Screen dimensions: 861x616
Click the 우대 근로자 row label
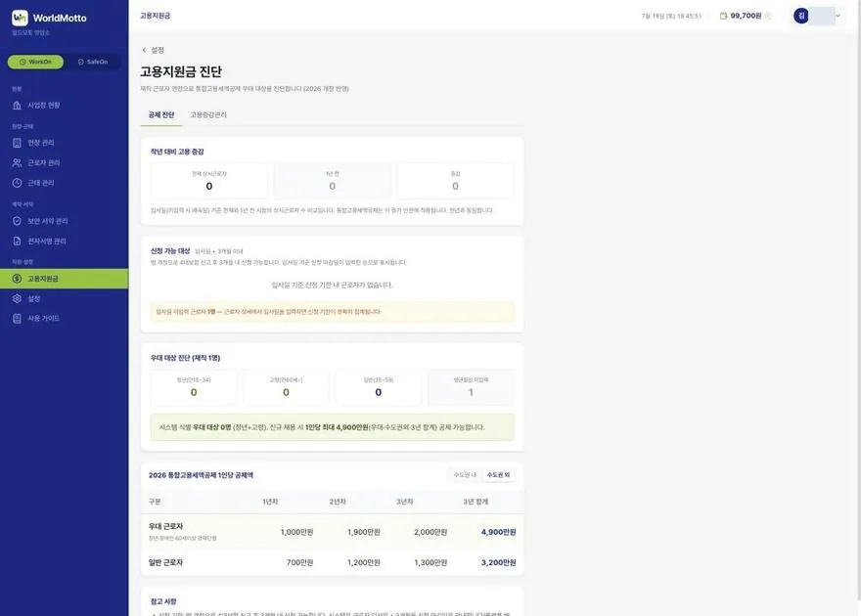(165, 527)
